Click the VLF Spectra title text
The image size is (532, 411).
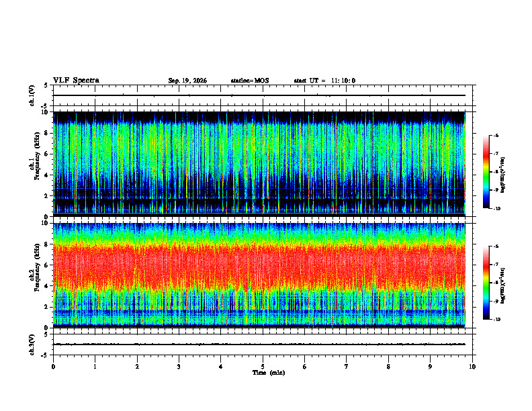click(x=76, y=81)
